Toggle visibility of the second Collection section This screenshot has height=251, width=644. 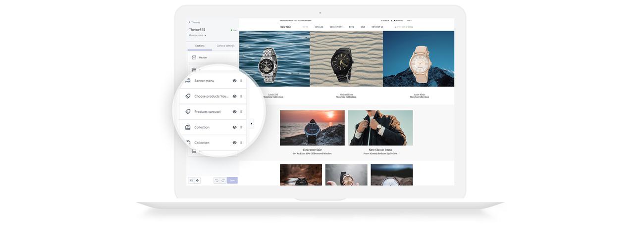point(234,143)
